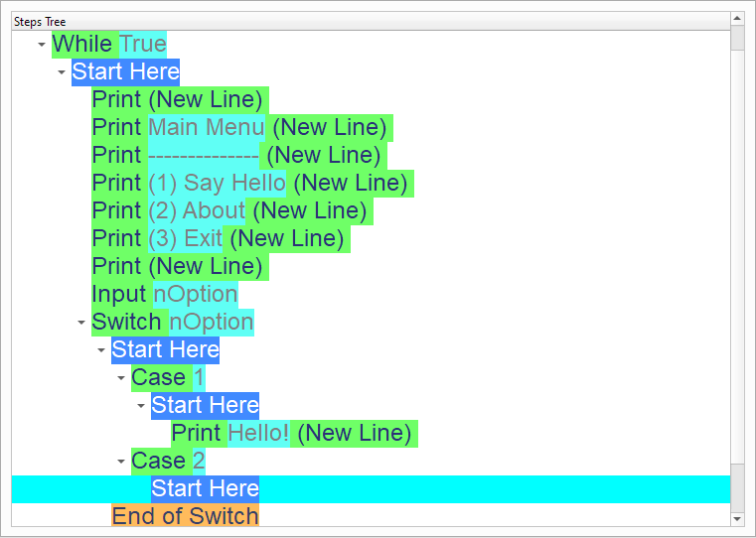Collapse the first Start Here arrow under While
756x538 pixels.
coord(61,72)
